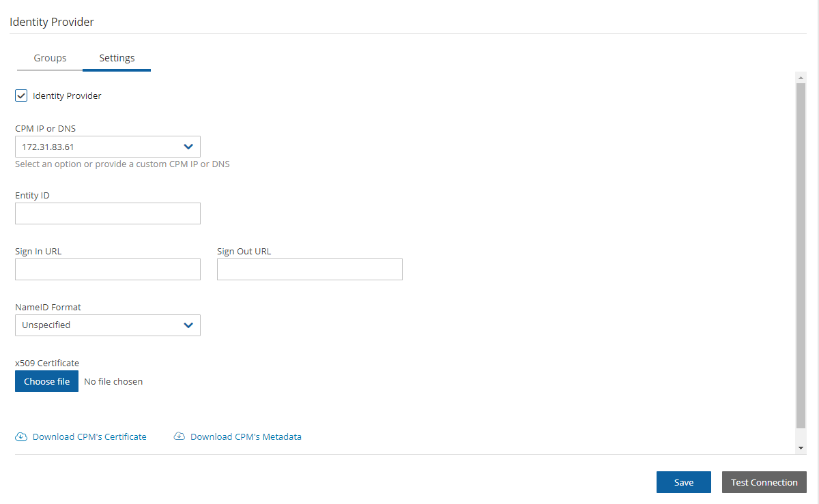Click the scrollbar down arrow
This screenshot has height=504, width=819.
(x=801, y=447)
